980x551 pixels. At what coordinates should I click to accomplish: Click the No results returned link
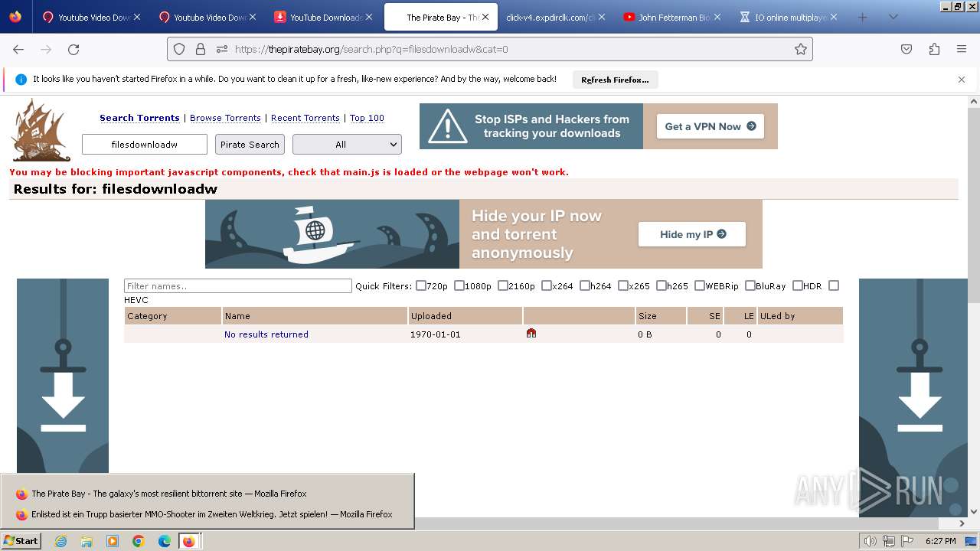click(x=266, y=334)
